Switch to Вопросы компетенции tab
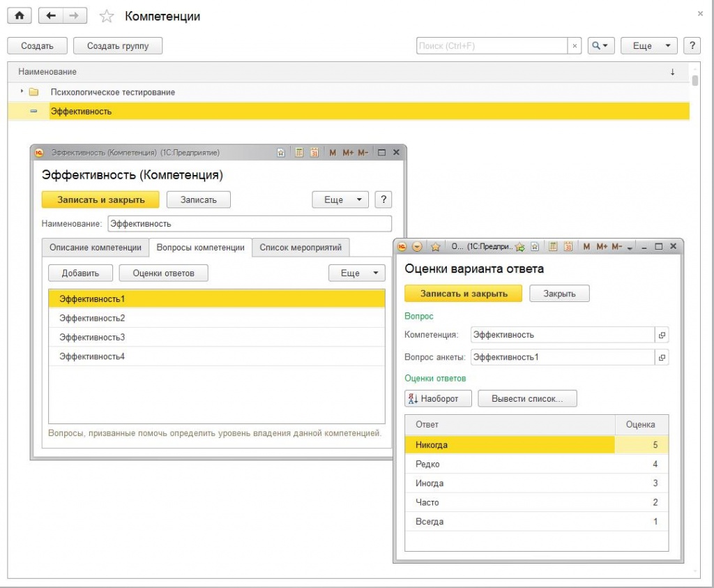 pos(200,248)
